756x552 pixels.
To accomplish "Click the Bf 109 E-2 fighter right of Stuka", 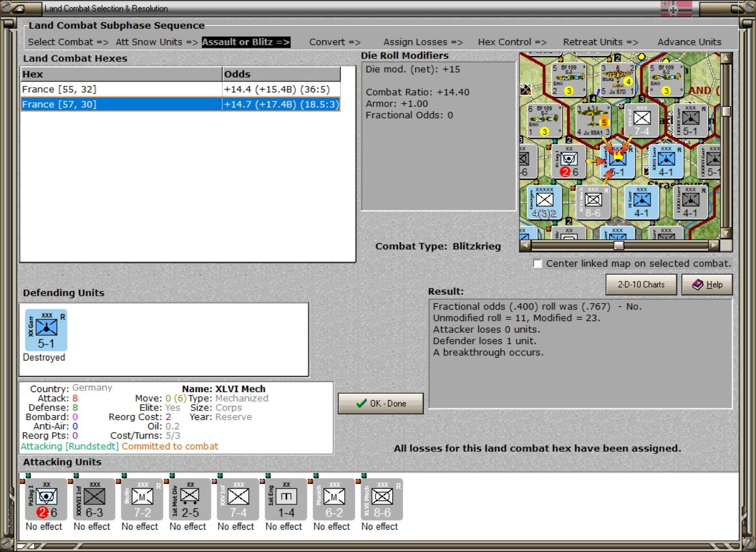I will pos(666,79).
